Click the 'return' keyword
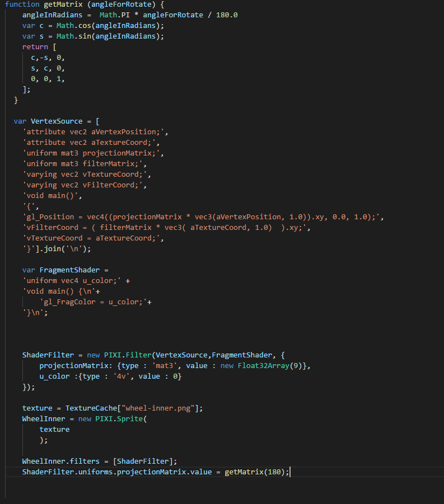This screenshot has width=444, height=504. coord(35,47)
